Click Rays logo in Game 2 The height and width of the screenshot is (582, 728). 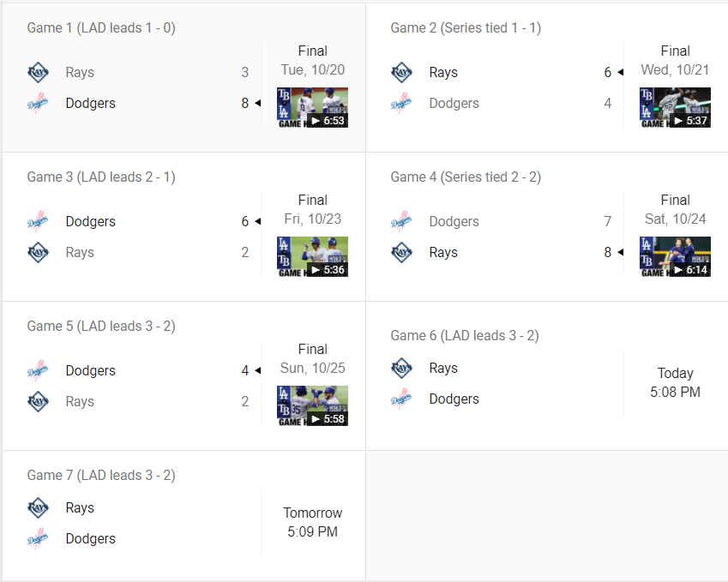401,73
